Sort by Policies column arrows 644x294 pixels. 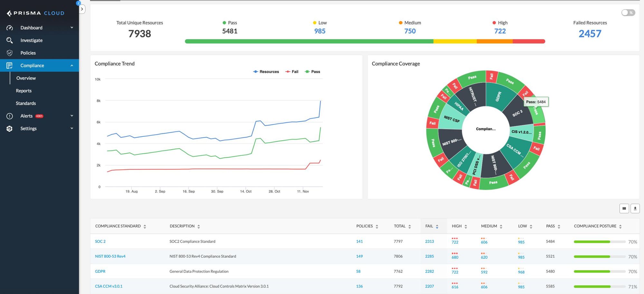pyautogui.click(x=377, y=227)
